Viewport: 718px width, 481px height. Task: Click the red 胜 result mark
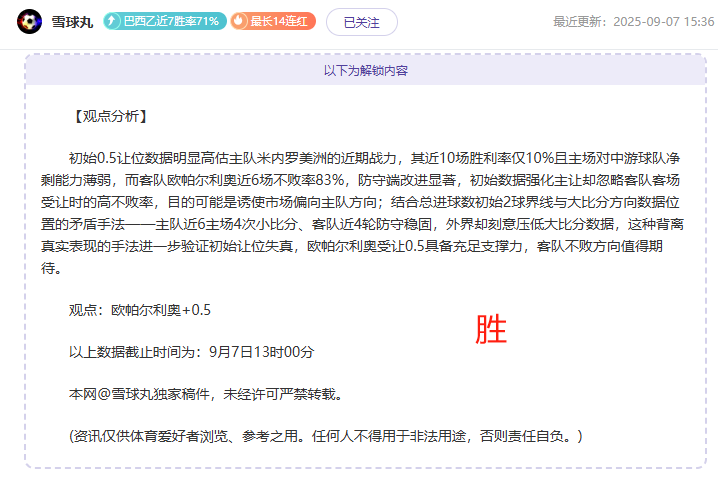point(491,329)
